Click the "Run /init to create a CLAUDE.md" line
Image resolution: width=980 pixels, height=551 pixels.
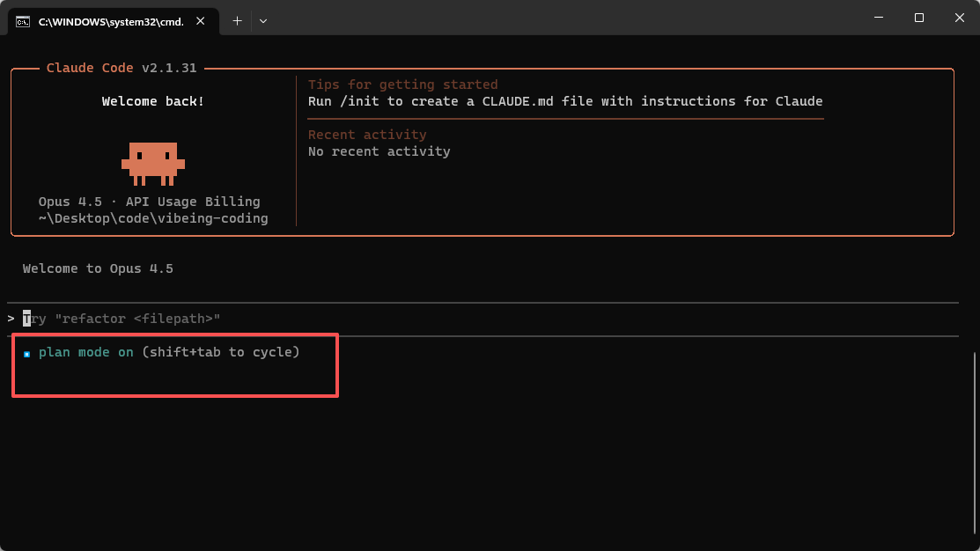coord(565,101)
